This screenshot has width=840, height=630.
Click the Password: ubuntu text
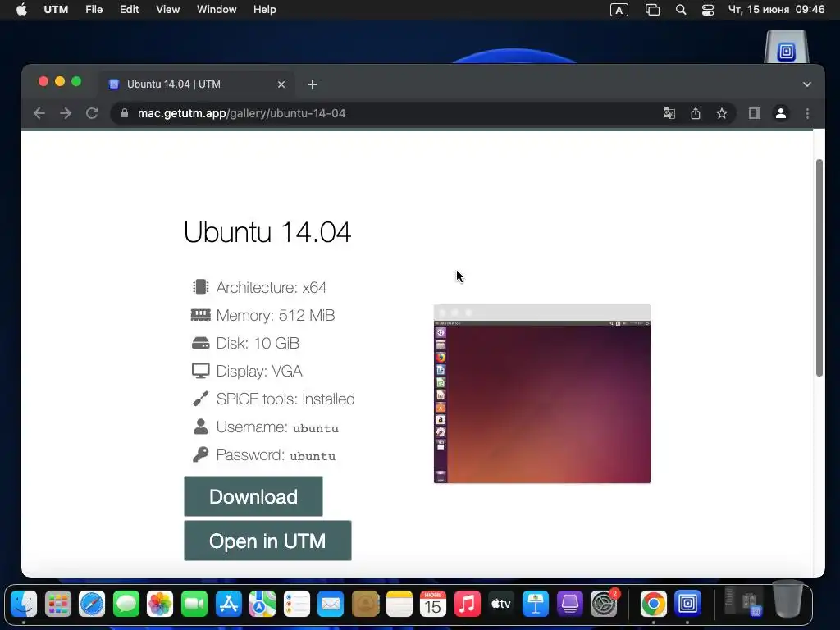pos(276,454)
